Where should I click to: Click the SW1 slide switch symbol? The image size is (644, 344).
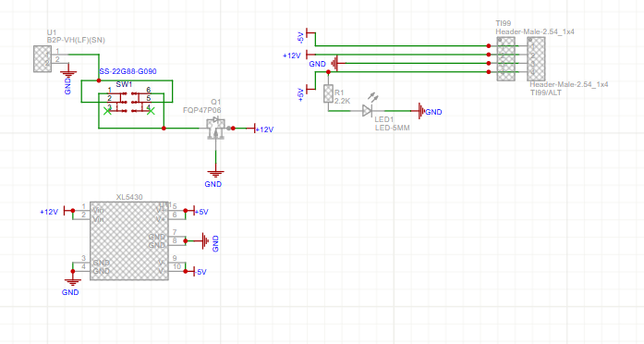point(129,101)
